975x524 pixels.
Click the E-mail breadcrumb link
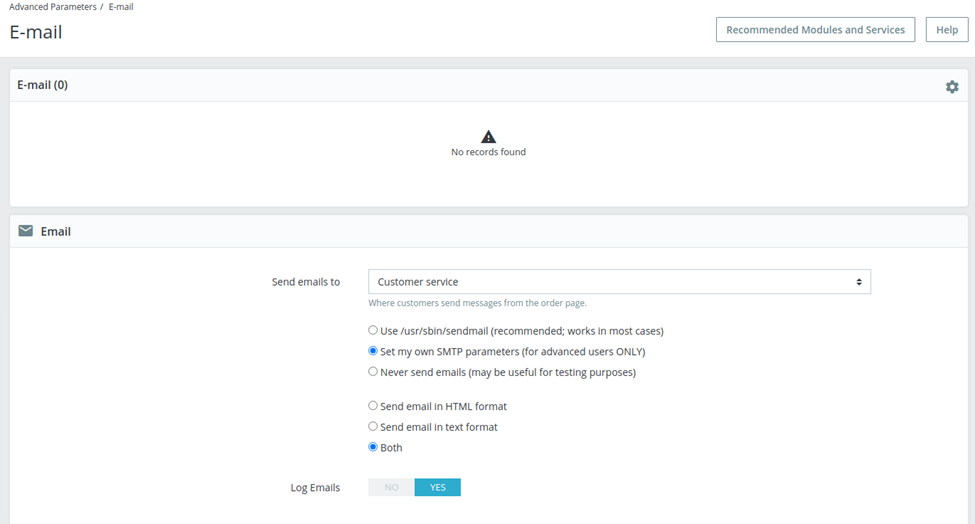pyautogui.click(x=121, y=7)
